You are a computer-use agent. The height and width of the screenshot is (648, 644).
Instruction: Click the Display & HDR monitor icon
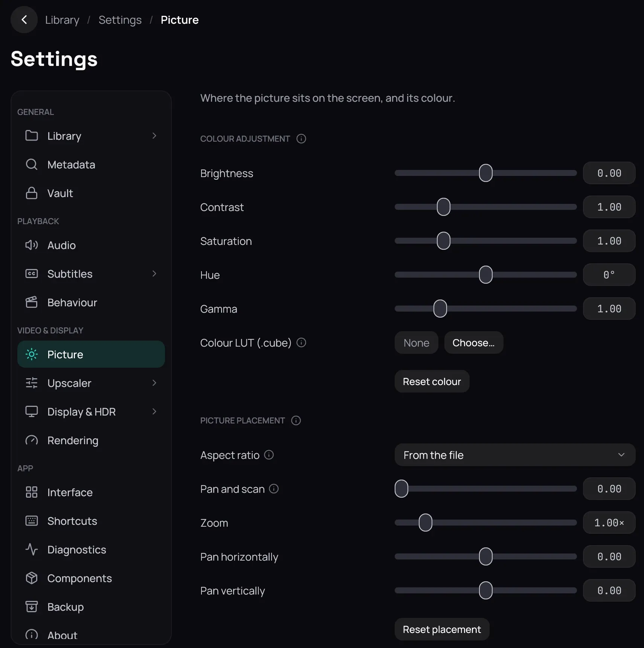click(32, 411)
